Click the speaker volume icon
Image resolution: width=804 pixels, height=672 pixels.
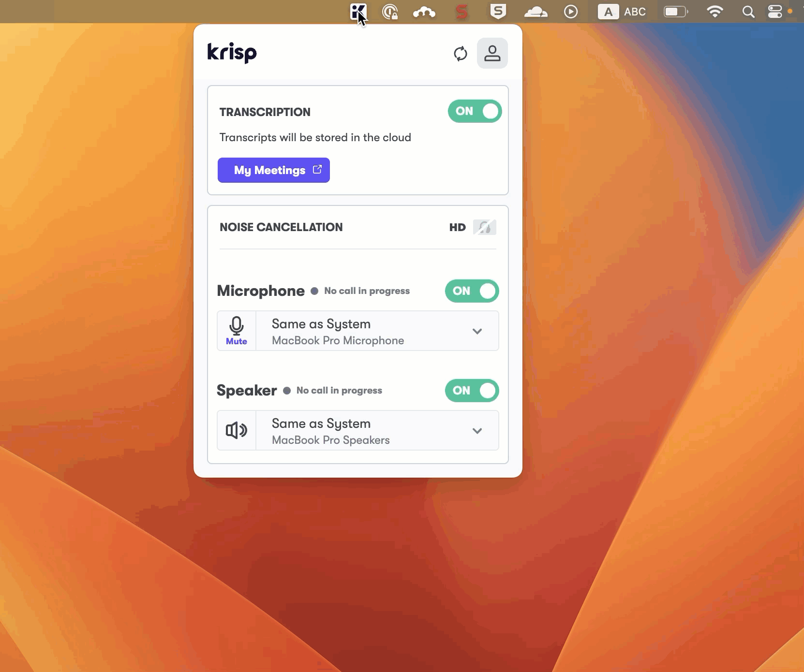(x=237, y=430)
